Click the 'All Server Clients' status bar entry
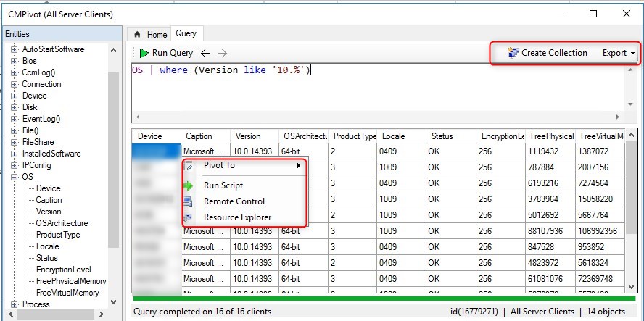 (x=541, y=312)
